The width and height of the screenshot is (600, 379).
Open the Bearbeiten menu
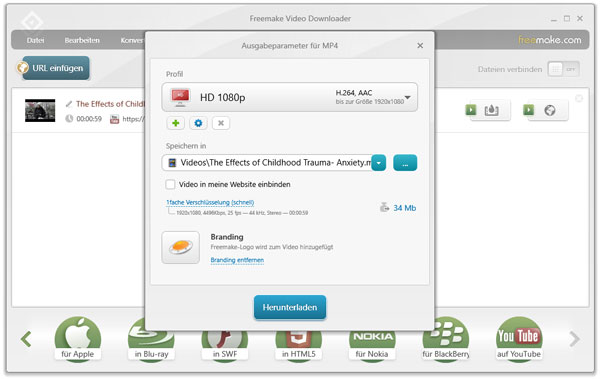point(82,40)
